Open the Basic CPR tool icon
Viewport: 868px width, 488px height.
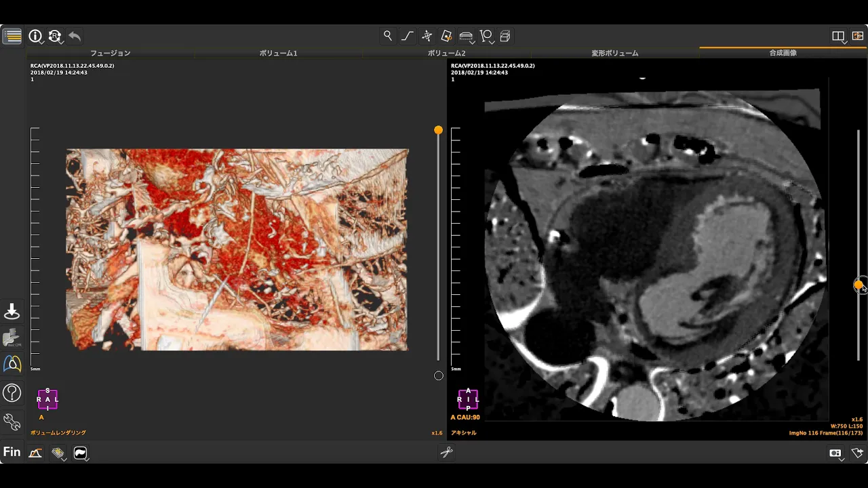[x=12, y=338]
